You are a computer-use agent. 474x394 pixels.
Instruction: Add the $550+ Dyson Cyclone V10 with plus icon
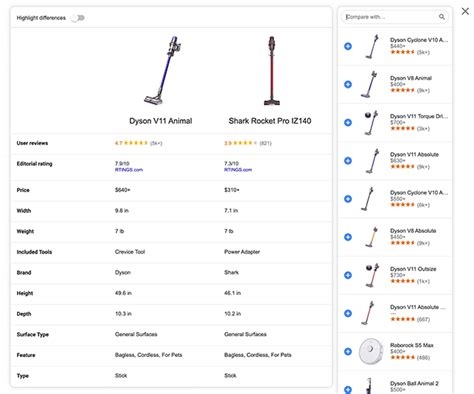[x=348, y=199]
